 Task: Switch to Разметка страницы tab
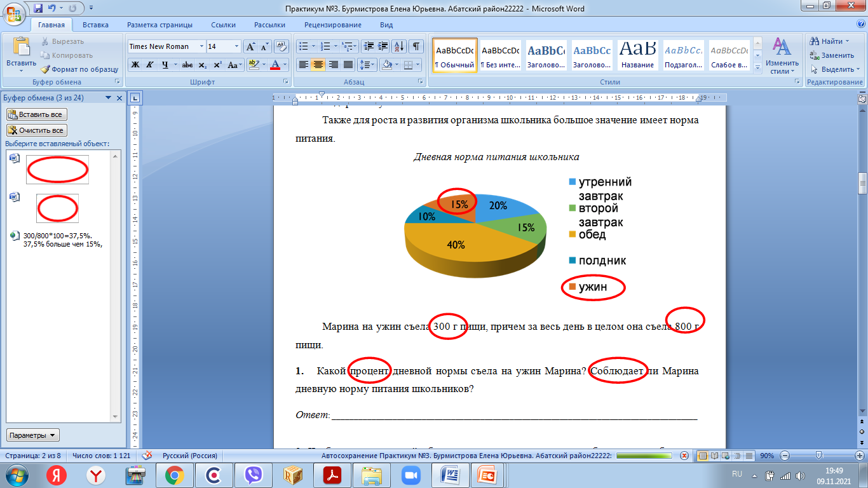tap(159, 25)
